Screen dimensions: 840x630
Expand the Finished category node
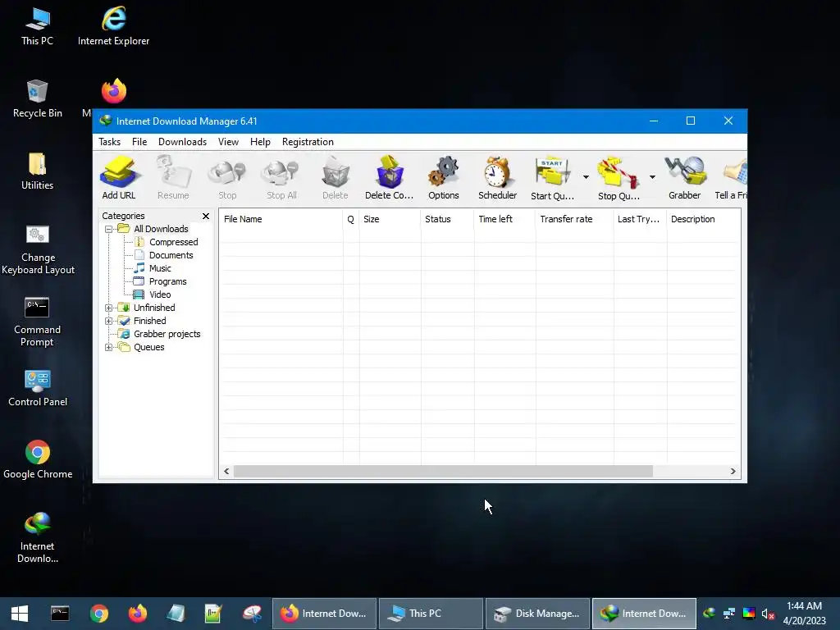tap(109, 321)
